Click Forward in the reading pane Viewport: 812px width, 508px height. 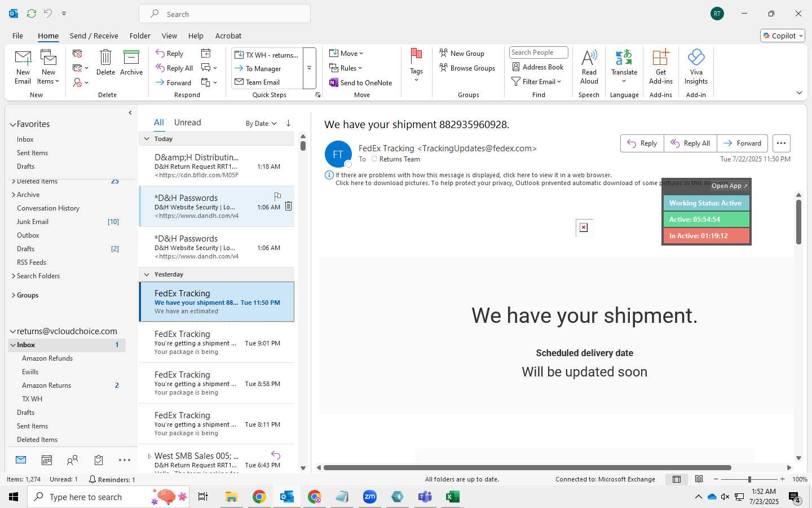click(x=743, y=143)
